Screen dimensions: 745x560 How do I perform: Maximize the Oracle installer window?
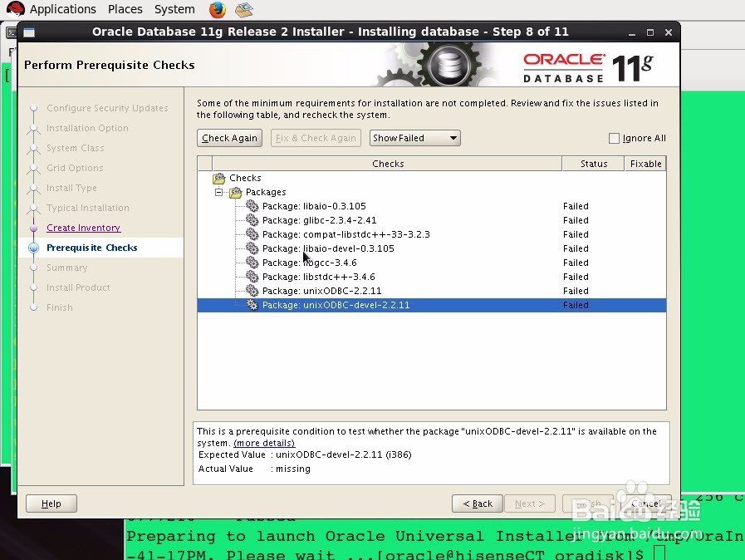coord(650,32)
